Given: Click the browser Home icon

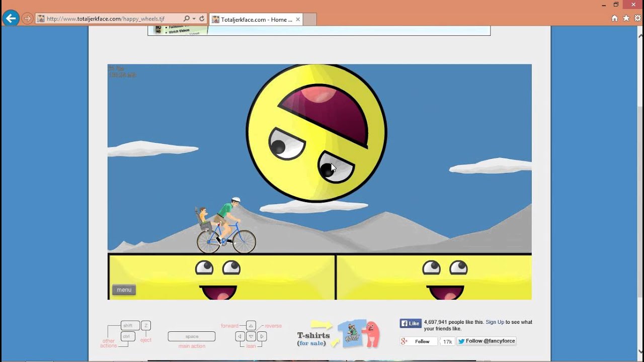Looking at the screenshot, I should [x=614, y=19].
